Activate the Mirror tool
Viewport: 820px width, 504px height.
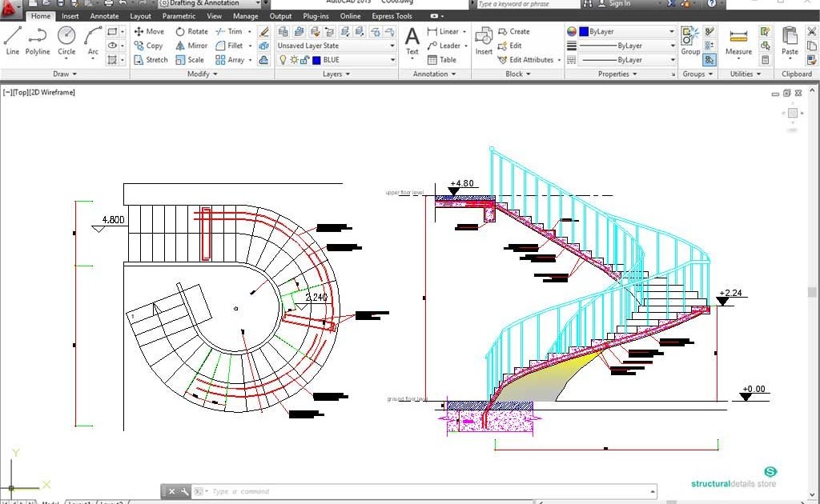click(191, 46)
